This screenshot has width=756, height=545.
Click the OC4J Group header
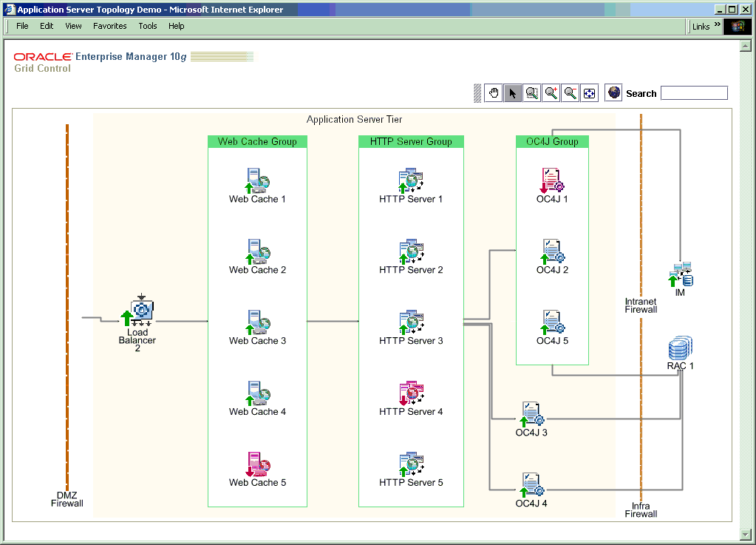(553, 142)
